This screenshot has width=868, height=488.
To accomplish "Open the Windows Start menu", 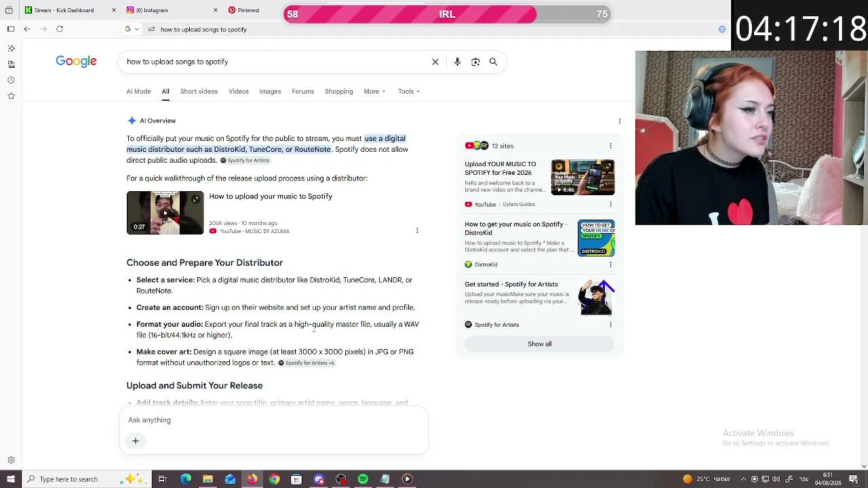I will (x=10, y=479).
